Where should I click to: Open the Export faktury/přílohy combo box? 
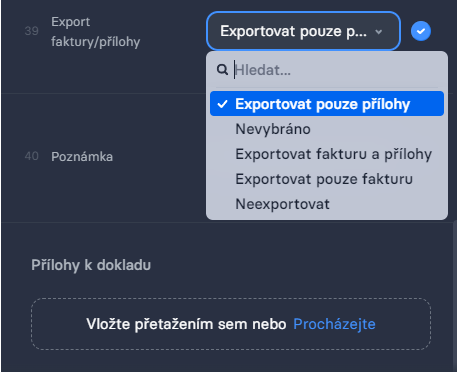(303, 31)
